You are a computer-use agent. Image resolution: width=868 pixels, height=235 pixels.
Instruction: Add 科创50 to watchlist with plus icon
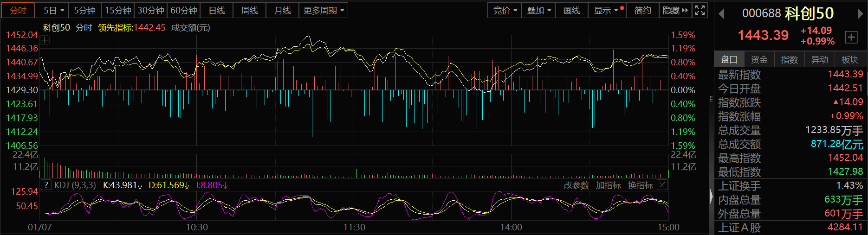click(x=851, y=38)
